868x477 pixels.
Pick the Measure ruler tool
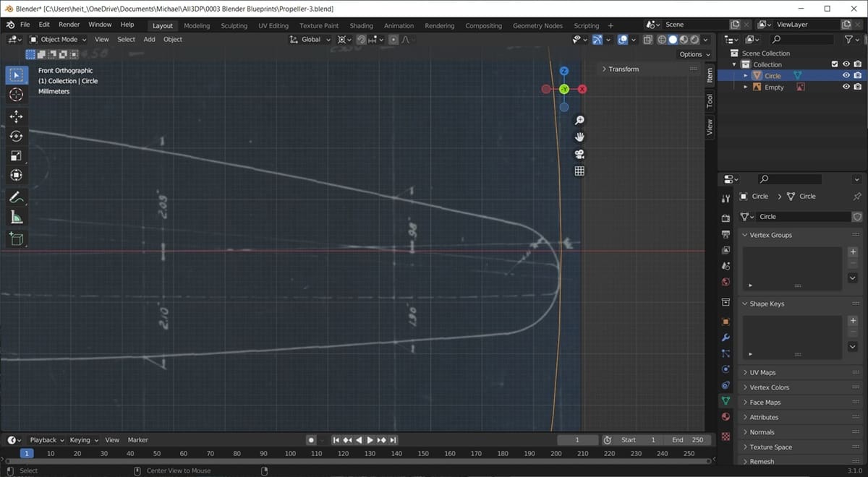[17, 217]
